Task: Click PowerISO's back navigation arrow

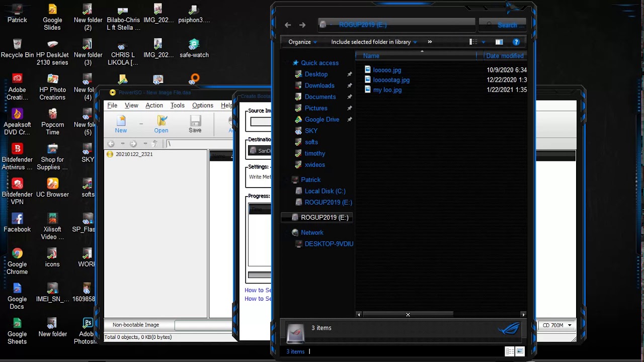Action: (x=111, y=144)
